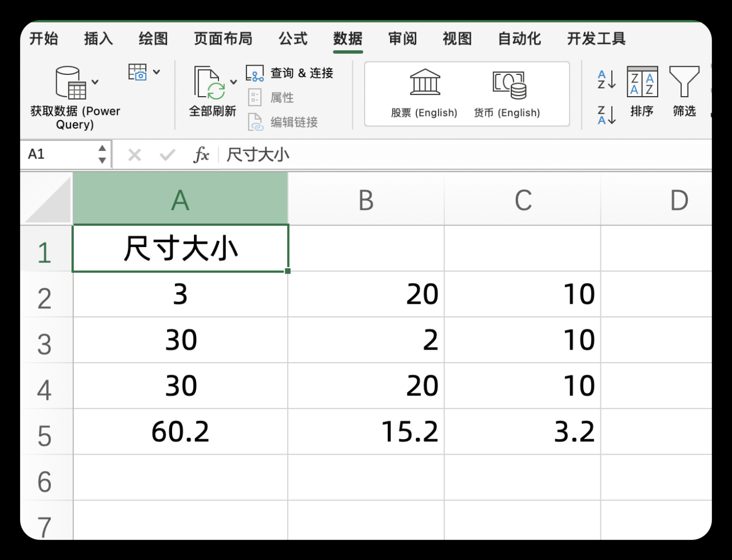Click the 属性 button
Screen dimensions: 732x560
(271, 98)
